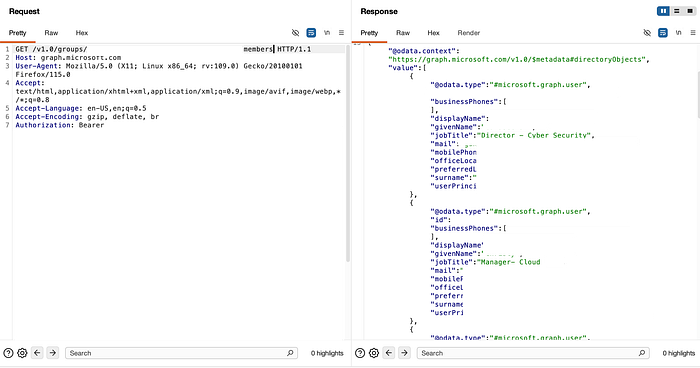Open the Request panel hamburger options menu
The width and height of the screenshot is (700, 368).
[342, 33]
